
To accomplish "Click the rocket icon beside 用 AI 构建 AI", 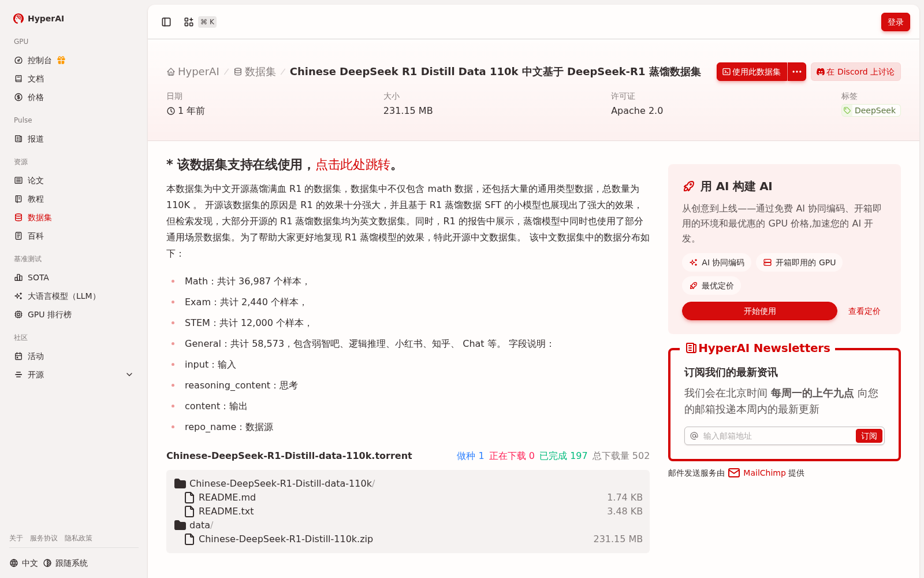I will pos(688,186).
